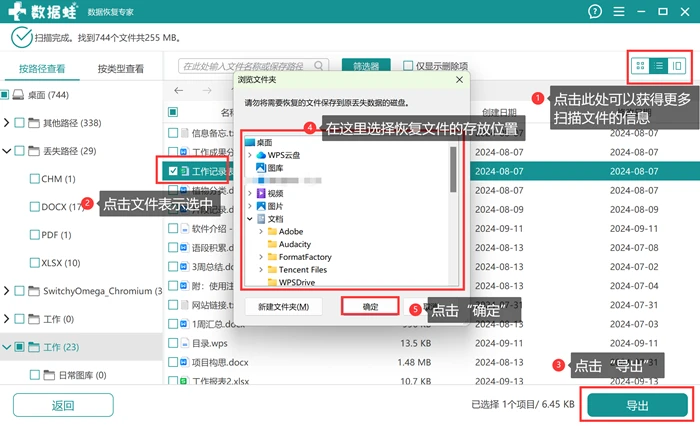Enable the 仅显示删除项 checkbox
Viewport: 700px width, 426px height.
coord(408,66)
